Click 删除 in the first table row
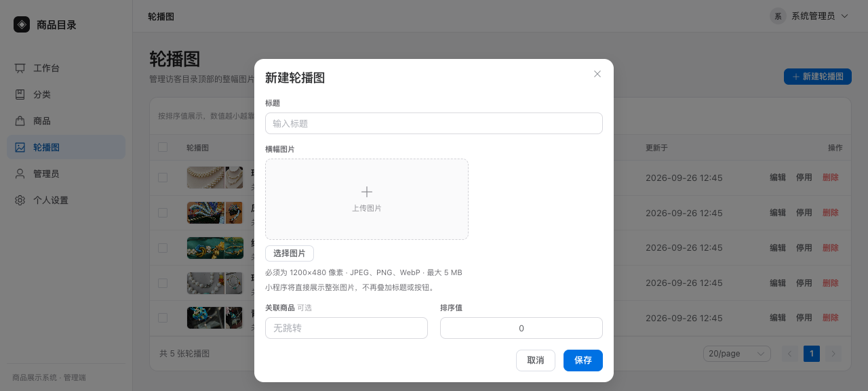This screenshot has height=391, width=868. pyautogui.click(x=831, y=178)
